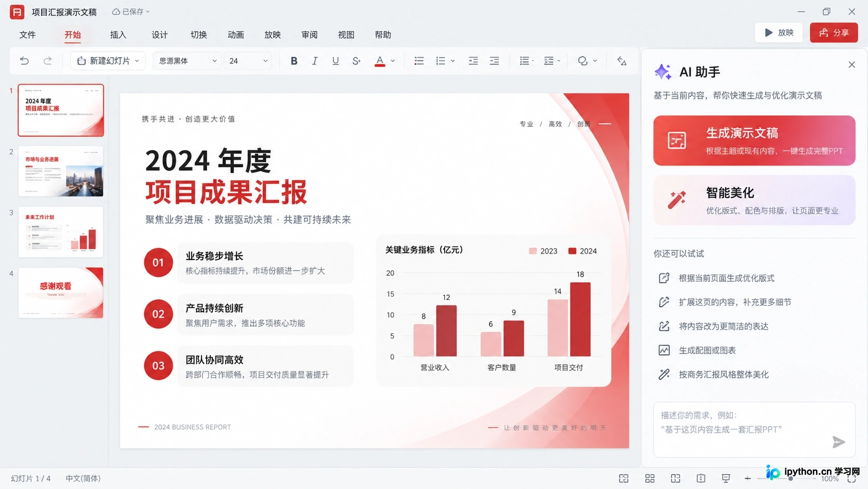Open the 思源黑体 font dropdown
Screen dimensions: 868x489
(x=187, y=61)
